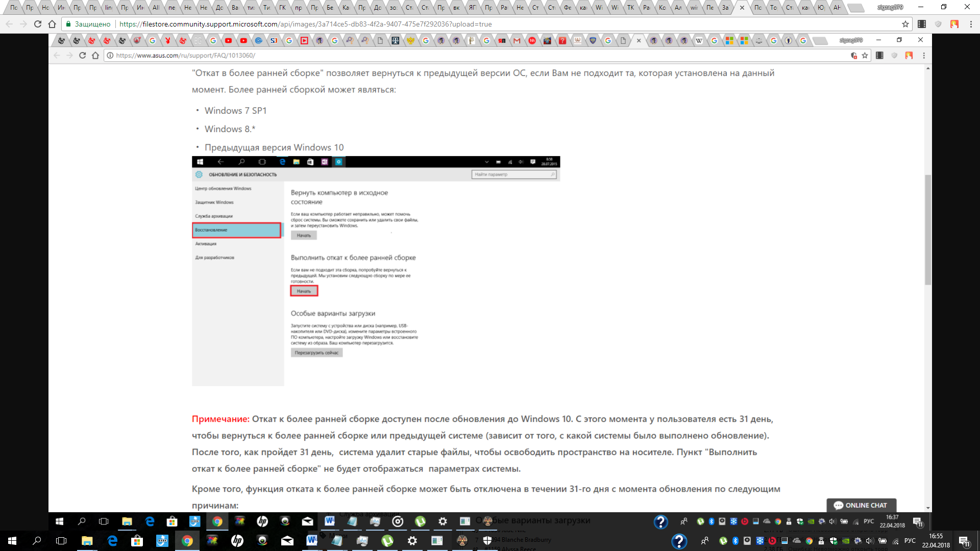
Task: Launch Microsoft Edge from the bottom taskbar
Action: [x=112, y=541]
